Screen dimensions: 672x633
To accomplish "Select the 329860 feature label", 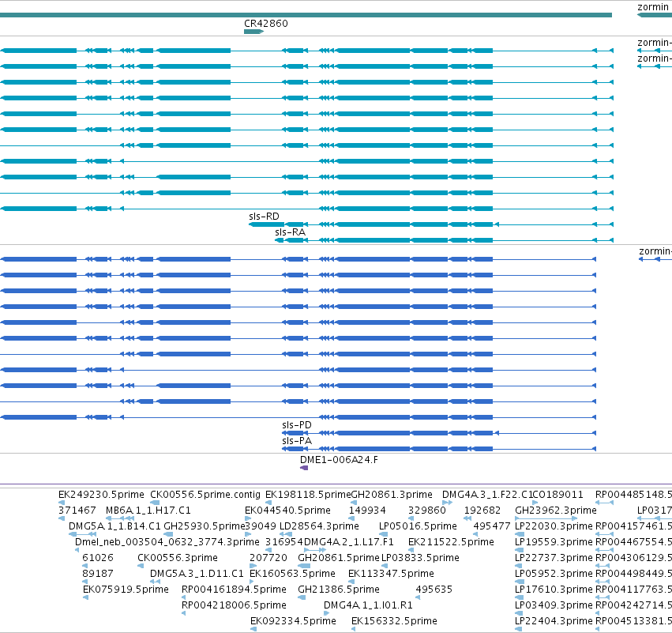I will (427, 511).
